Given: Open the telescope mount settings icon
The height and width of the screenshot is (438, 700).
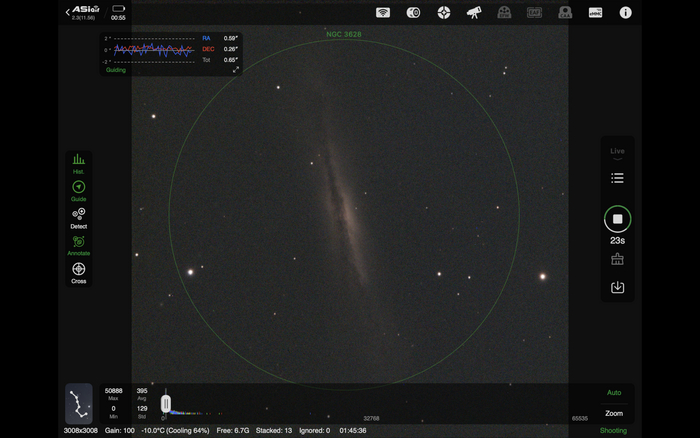Looking at the screenshot, I should click(x=474, y=13).
